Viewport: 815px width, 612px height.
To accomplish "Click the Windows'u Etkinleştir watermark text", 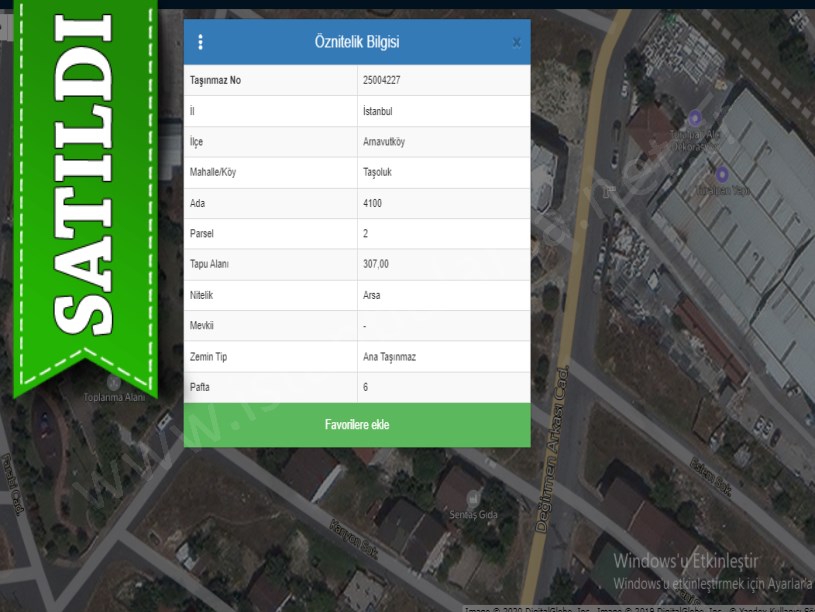I will coord(687,560).
